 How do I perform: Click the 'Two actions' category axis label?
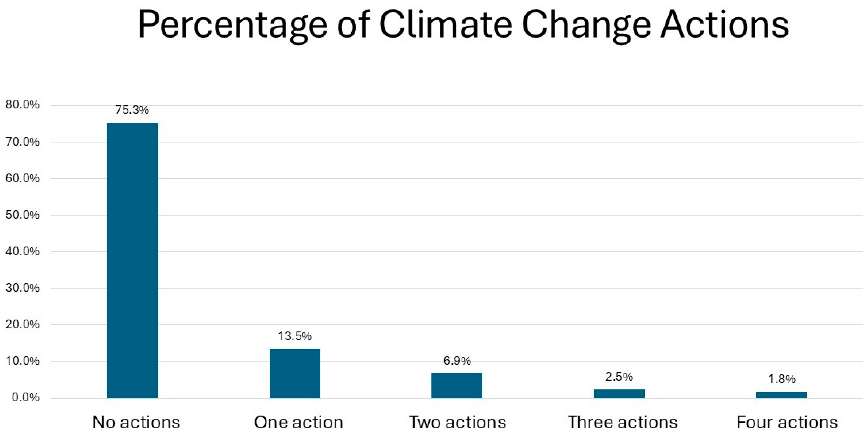tap(458, 422)
